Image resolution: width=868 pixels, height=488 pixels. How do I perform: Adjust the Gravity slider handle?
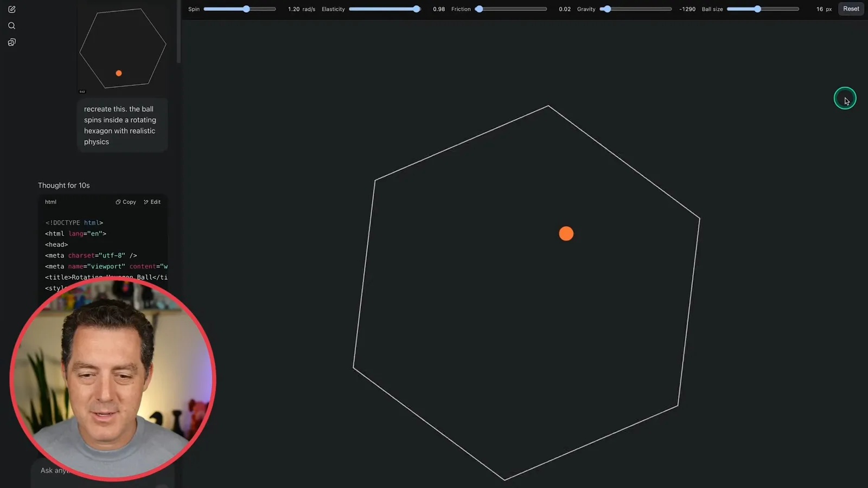tap(608, 9)
